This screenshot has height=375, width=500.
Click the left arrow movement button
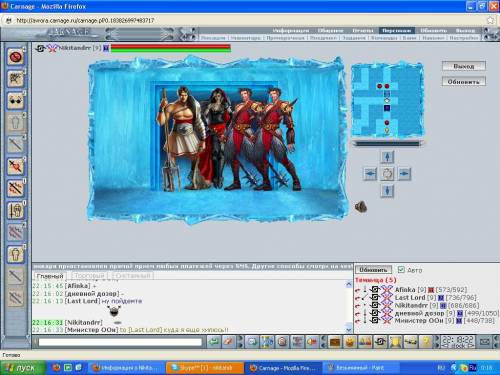(370, 174)
